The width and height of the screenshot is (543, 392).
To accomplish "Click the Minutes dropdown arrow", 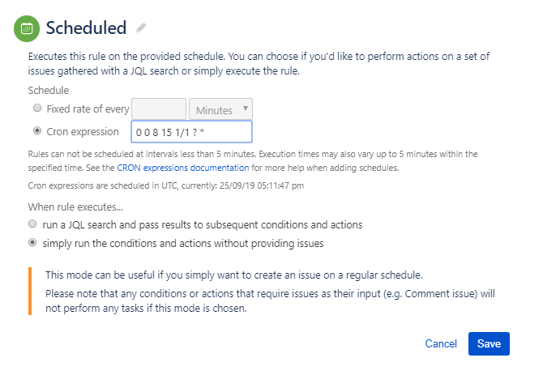I will pyautogui.click(x=246, y=109).
